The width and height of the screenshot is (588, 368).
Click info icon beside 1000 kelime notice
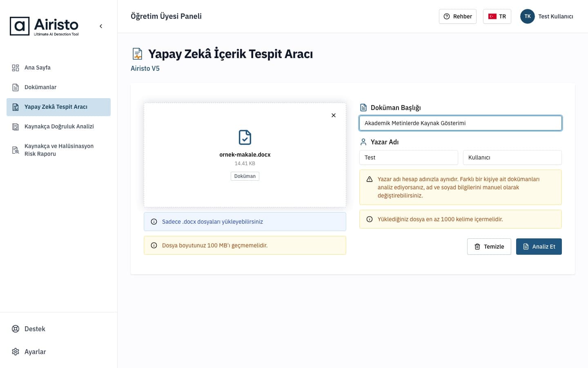click(370, 219)
